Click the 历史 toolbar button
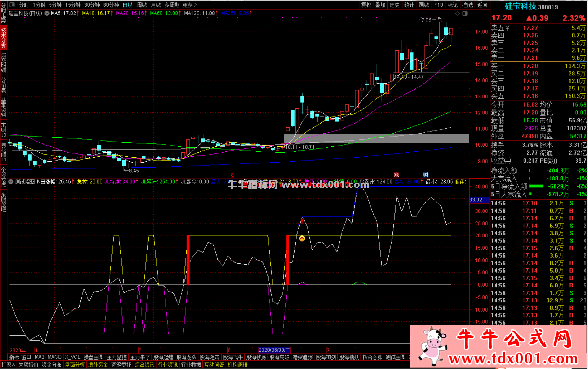 pyautogui.click(x=395, y=5)
